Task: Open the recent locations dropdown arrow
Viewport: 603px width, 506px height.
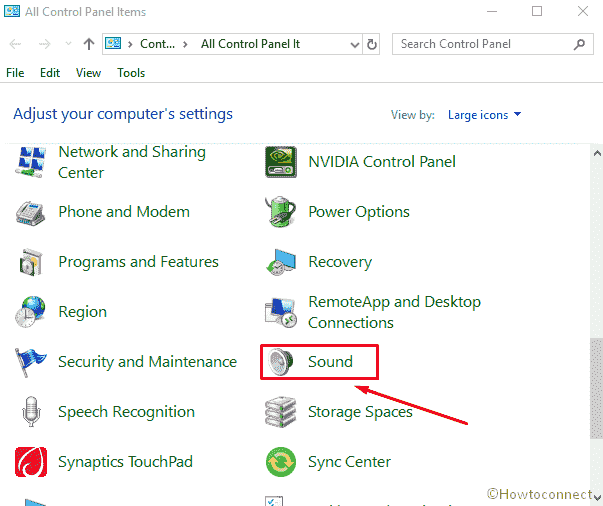Action: pos(68,44)
